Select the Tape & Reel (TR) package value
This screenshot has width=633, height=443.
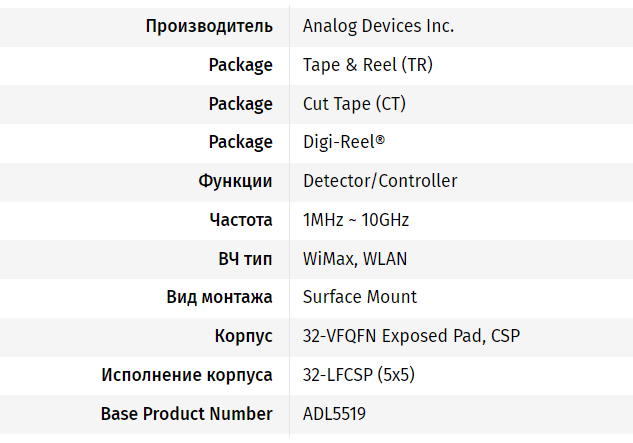[x=367, y=65]
